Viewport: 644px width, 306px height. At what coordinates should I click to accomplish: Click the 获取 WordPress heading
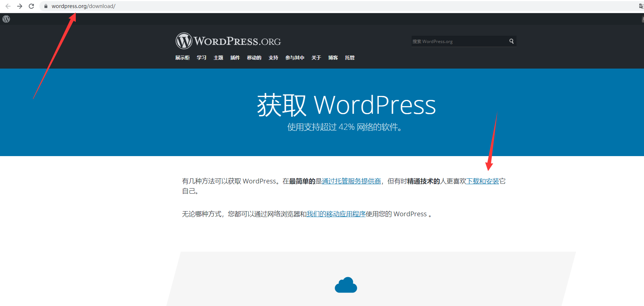tap(346, 105)
